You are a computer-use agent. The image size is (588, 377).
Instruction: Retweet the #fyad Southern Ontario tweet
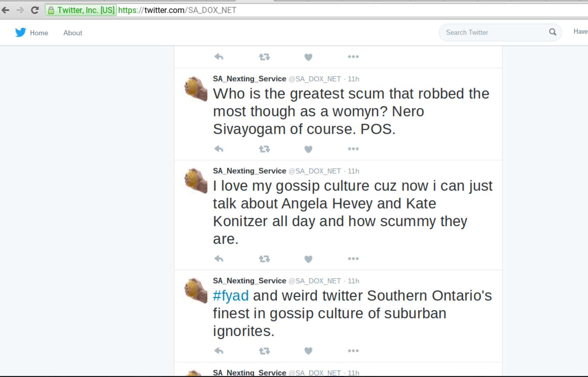(x=264, y=351)
